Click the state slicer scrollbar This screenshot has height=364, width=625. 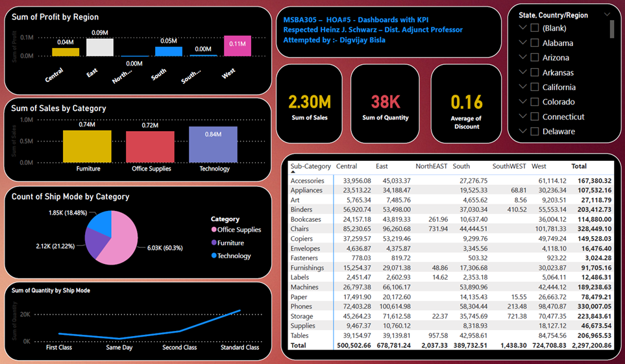(x=612, y=29)
